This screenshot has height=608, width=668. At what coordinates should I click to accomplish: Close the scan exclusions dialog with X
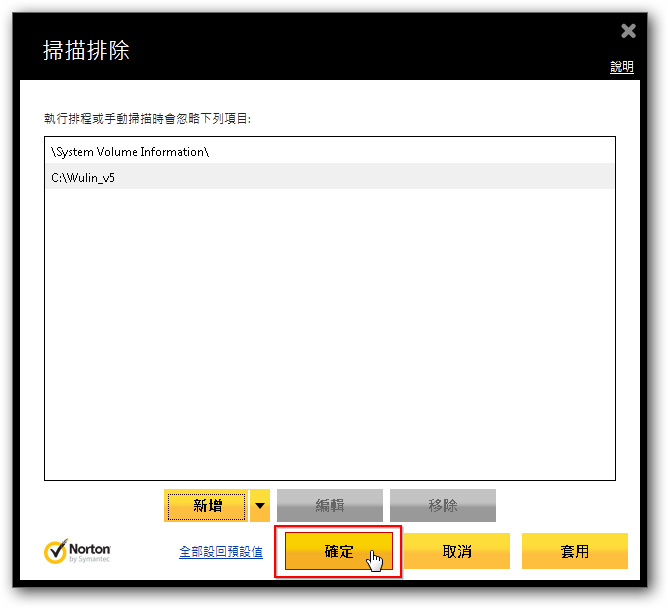(x=628, y=31)
